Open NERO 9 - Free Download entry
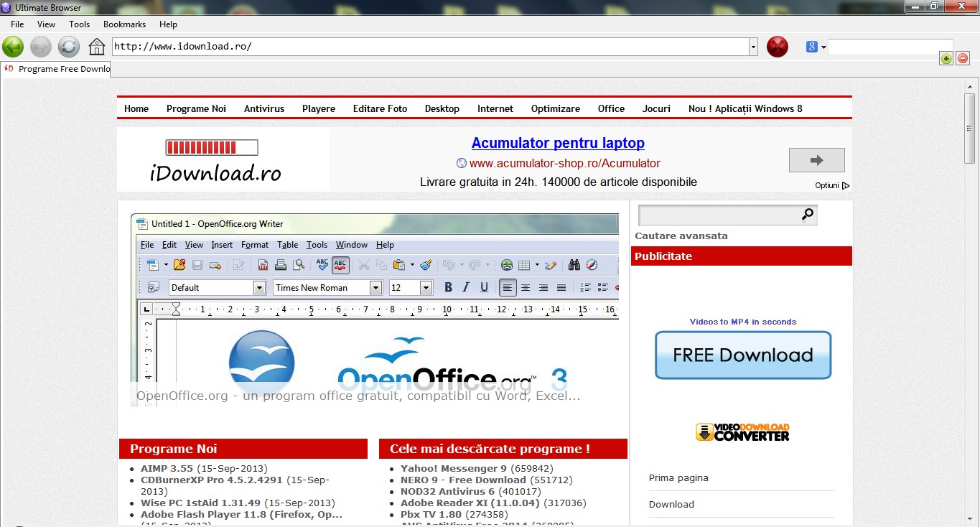Viewport: 980px width, 527px height. (463, 480)
